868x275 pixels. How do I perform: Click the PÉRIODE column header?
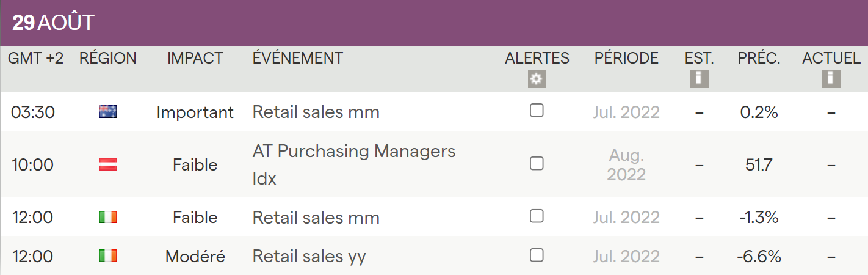(x=626, y=59)
